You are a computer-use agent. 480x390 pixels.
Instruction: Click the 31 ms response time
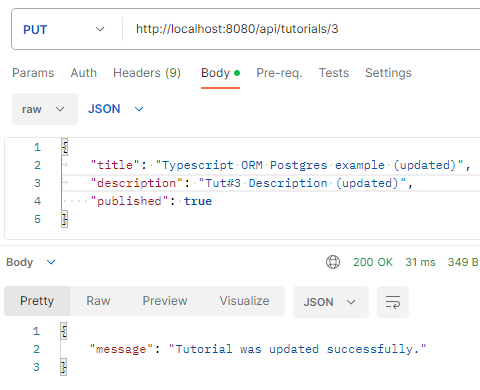click(x=420, y=262)
